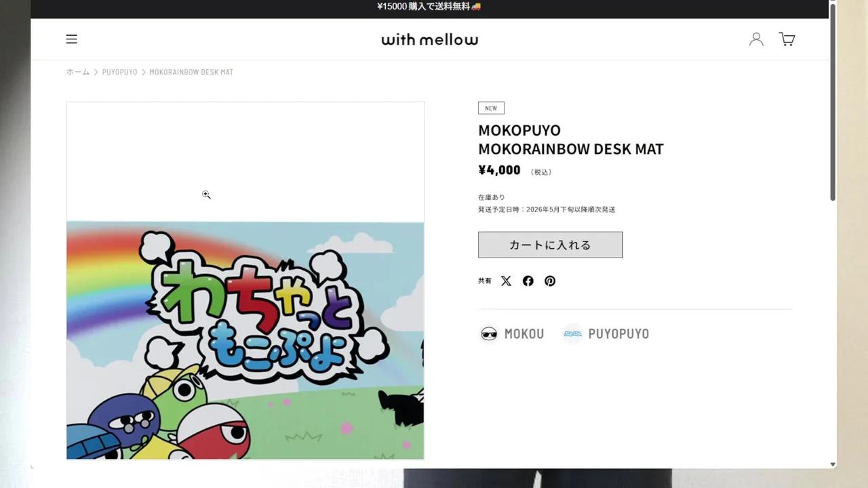Click the free shipping announcement banner
The height and width of the screenshot is (488, 868).
[x=429, y=7]
